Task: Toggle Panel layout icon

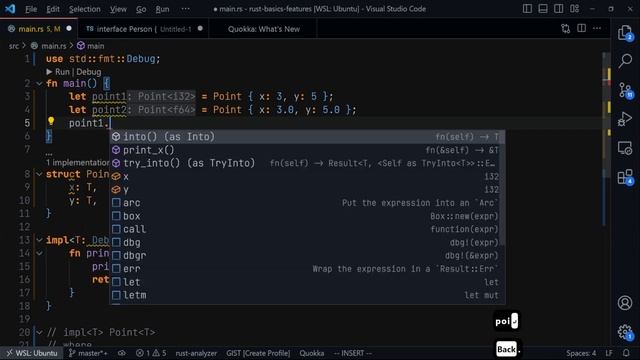Action: [x=543, y=9]
